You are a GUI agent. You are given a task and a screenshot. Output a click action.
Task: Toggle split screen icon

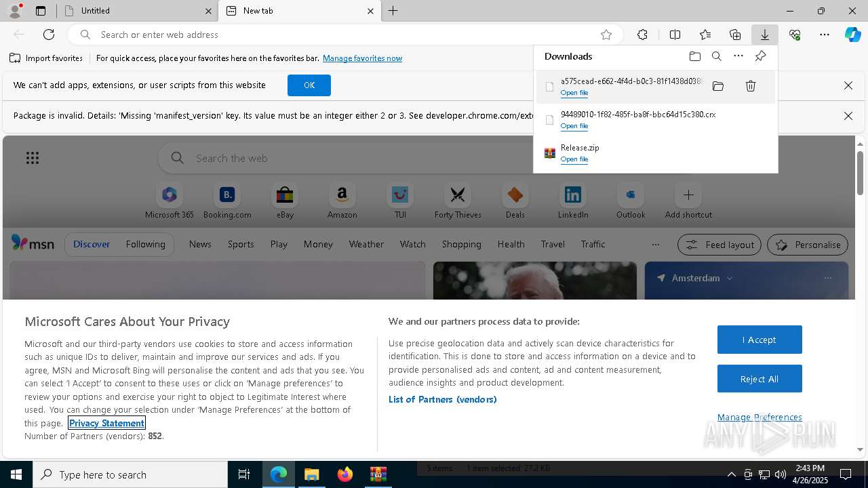pos(675,35)
